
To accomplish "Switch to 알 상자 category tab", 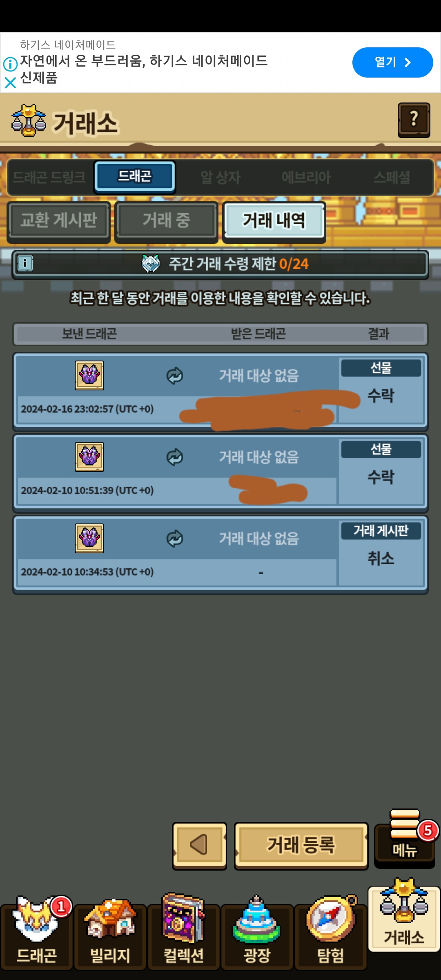I will [220, 177].
